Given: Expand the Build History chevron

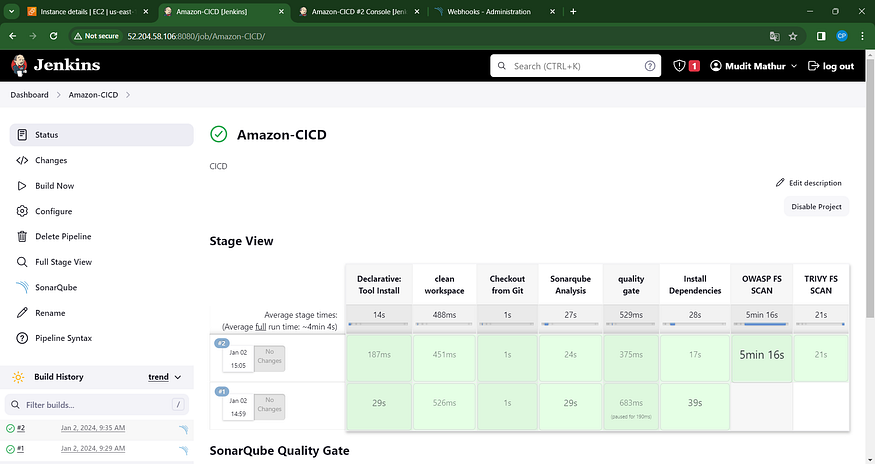Looking at the screenshot, I should pyautogui.click(x=178, y=377).
